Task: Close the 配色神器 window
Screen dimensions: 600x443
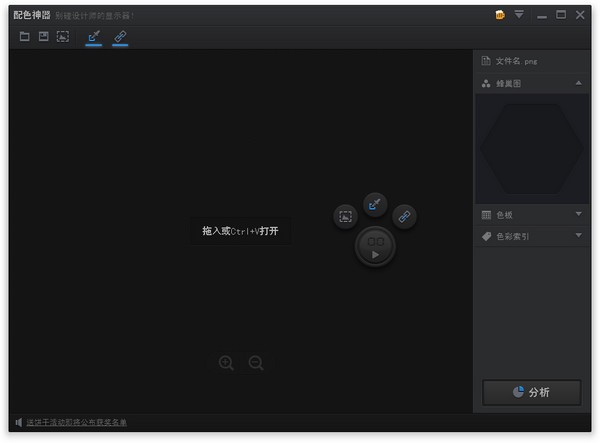Action: click(580, 15)
